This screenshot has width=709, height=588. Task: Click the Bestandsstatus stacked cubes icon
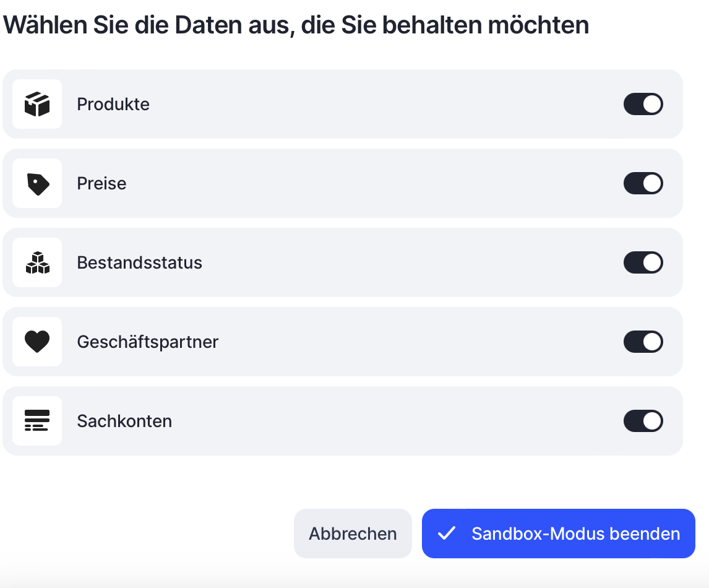pyautogui.click(x=37, y=262)
